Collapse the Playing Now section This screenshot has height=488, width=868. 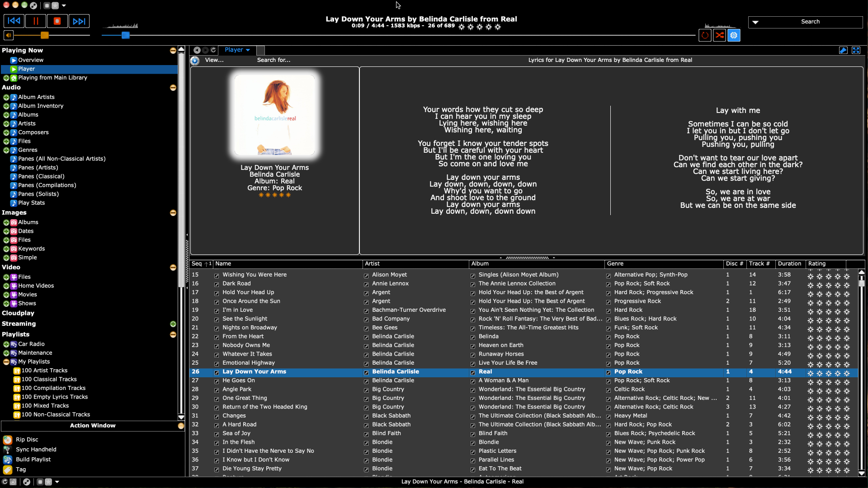[173, 51]
